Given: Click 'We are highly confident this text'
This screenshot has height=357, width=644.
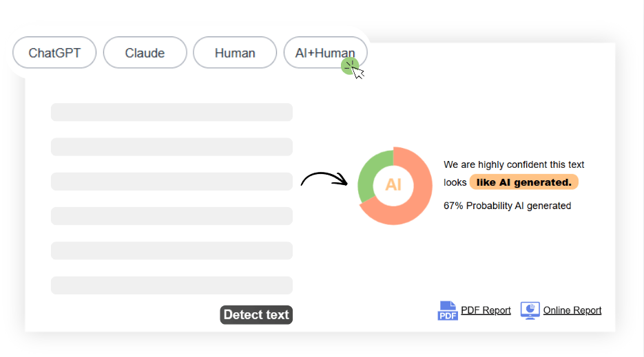Looking at the screenshot, I should [x=514, y=164].
